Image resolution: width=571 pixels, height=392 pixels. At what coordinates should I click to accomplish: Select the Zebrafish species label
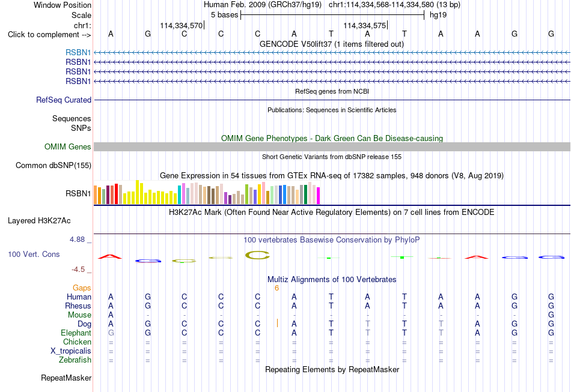pyautogui.click(x=75, y=360)
